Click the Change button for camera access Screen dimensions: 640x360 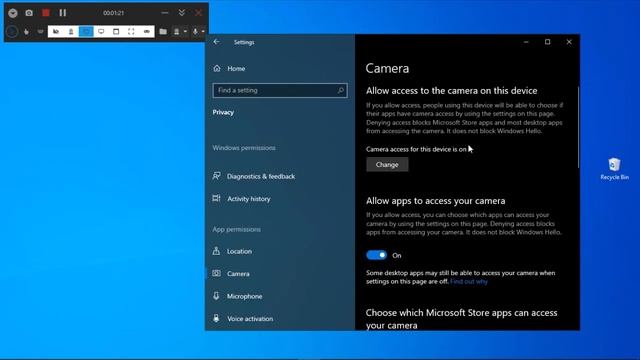point(387,164)
